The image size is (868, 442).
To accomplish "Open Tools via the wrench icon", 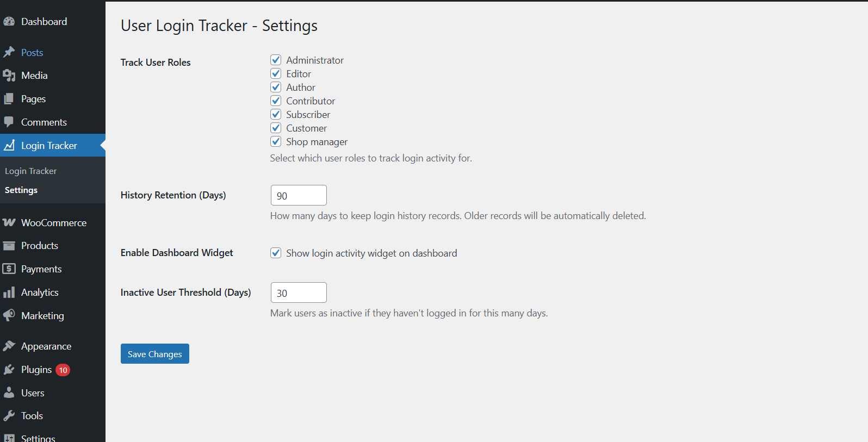I will coord(9,415).
